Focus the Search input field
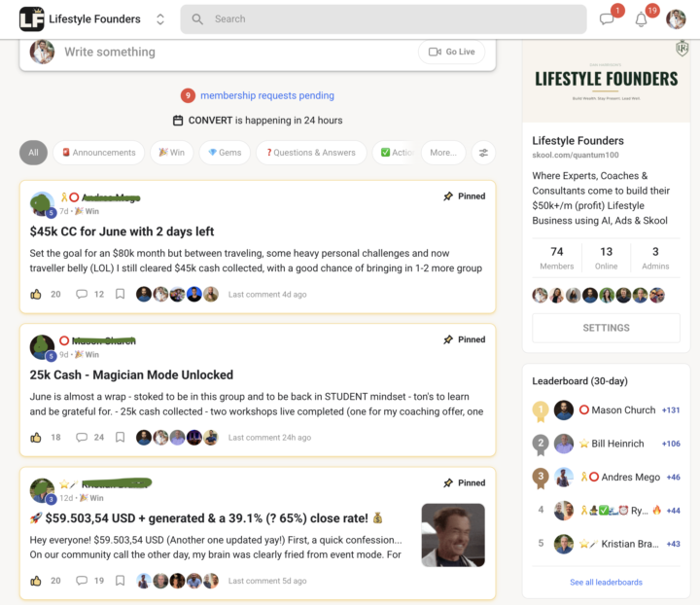 coord(383,19)
